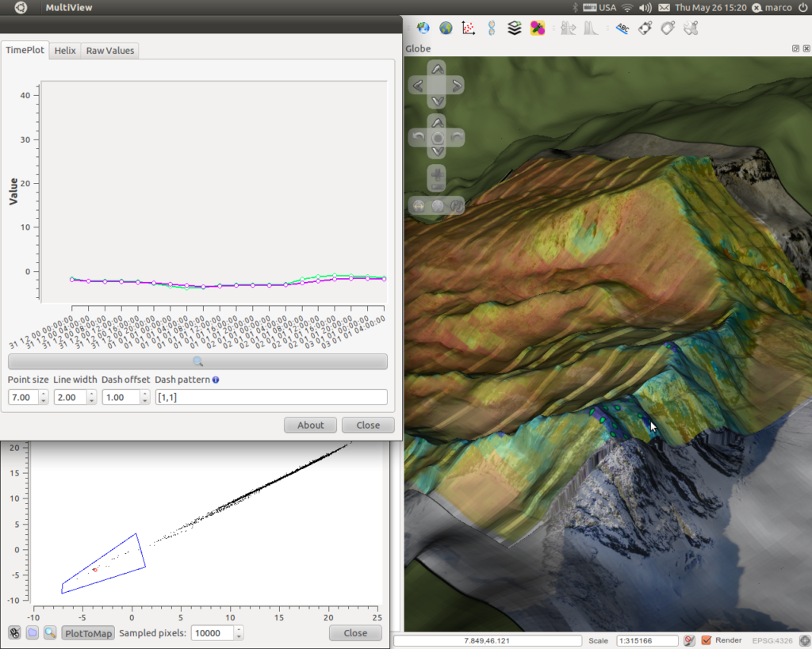This screenshot has width=812, height=649.
Task: Click the zoom bar under the time plot
Action: coord(197,361)
